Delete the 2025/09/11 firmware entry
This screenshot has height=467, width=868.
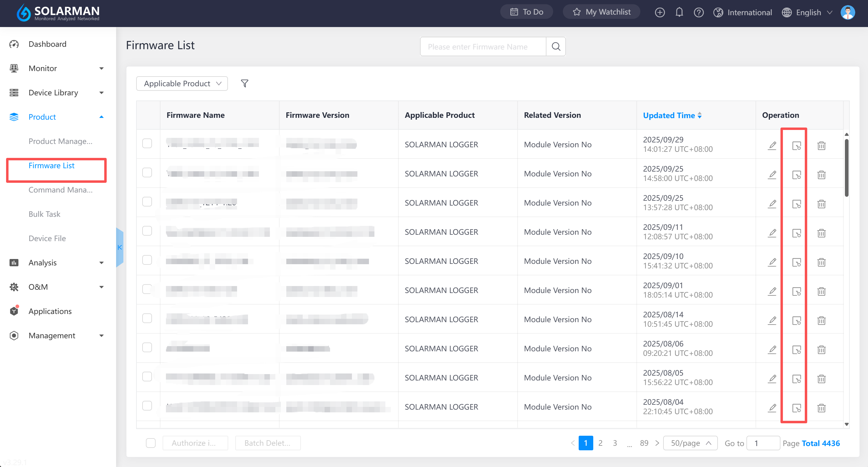[821, 233]
